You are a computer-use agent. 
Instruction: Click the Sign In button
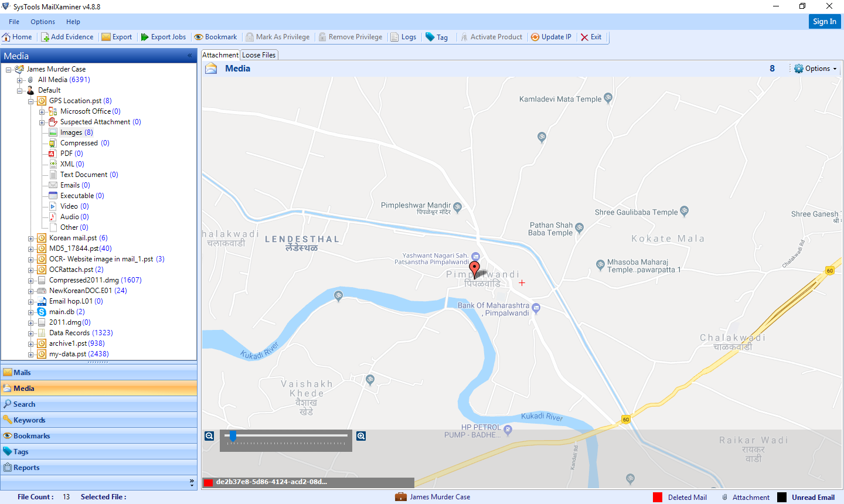tap(825, 21)
